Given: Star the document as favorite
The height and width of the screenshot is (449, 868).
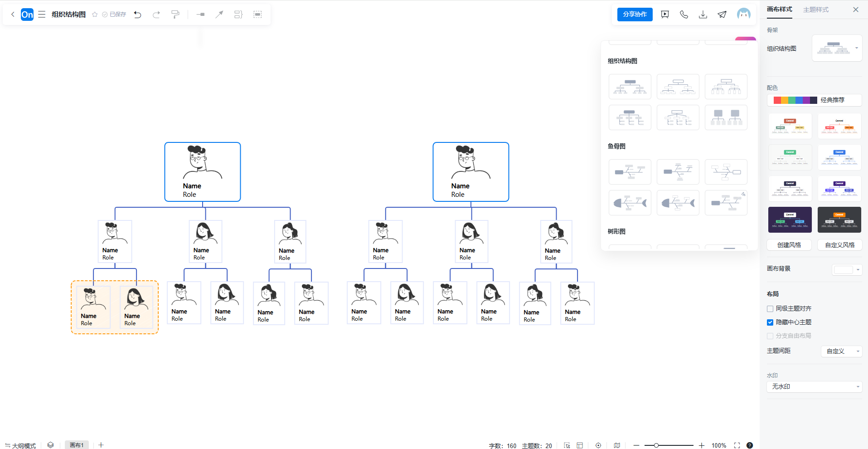Looking at the screenshot, I should pyautogui.click(x=95, y=15).
